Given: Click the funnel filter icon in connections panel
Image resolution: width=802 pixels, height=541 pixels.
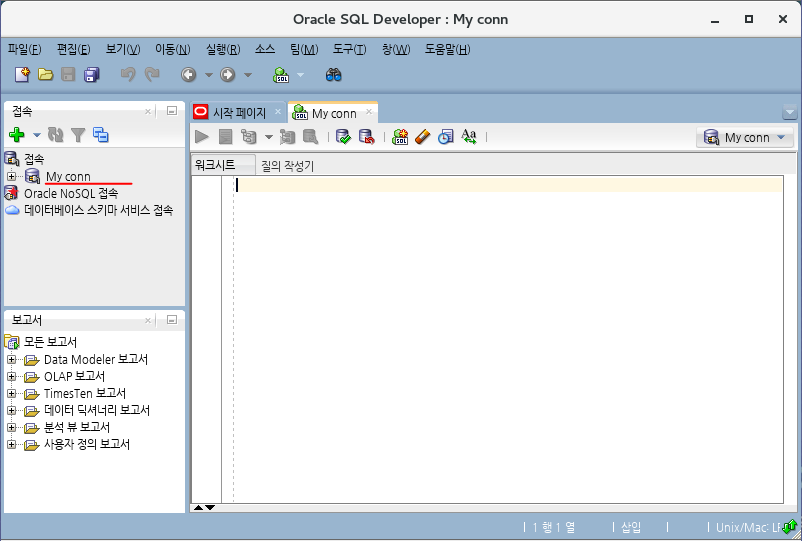Looking at the screenshot, I should pos(78,135).
